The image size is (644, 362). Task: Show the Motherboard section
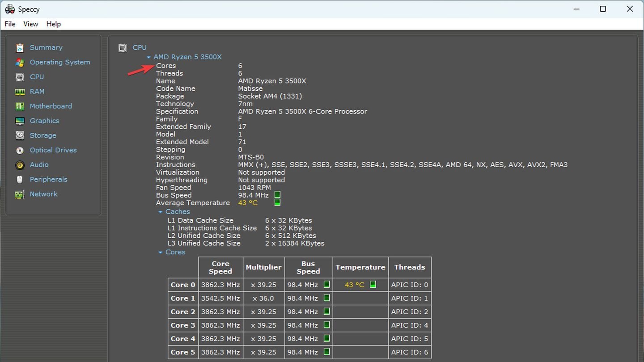[51, 106]
